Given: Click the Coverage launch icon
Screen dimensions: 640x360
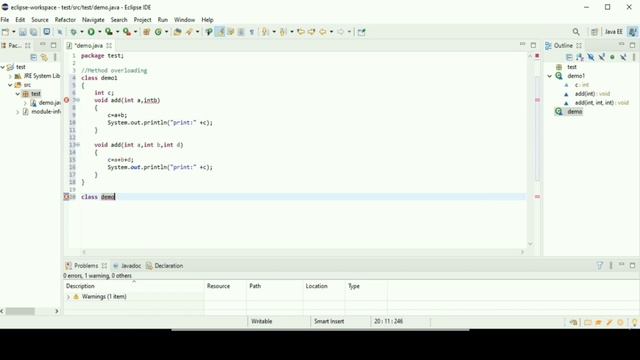Looking at the screenshot, I should click(109, 32).
